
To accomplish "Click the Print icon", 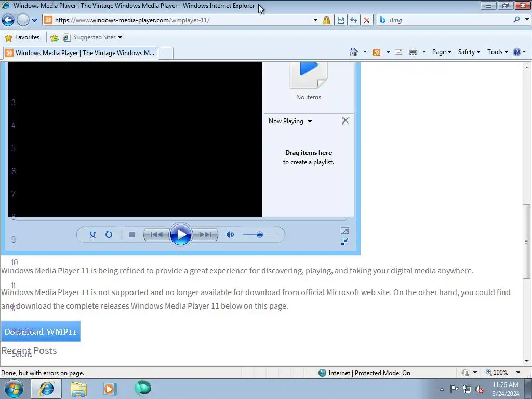I will click(413, 52).
